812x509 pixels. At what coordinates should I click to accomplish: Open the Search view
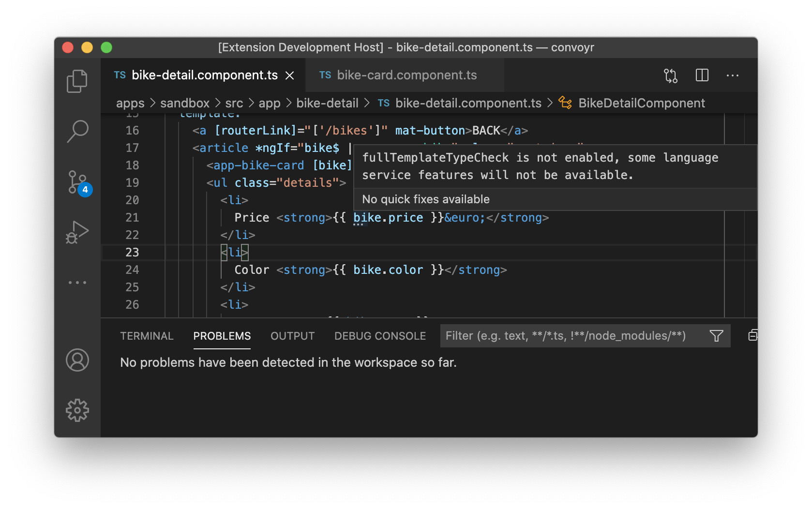point(77,131)
